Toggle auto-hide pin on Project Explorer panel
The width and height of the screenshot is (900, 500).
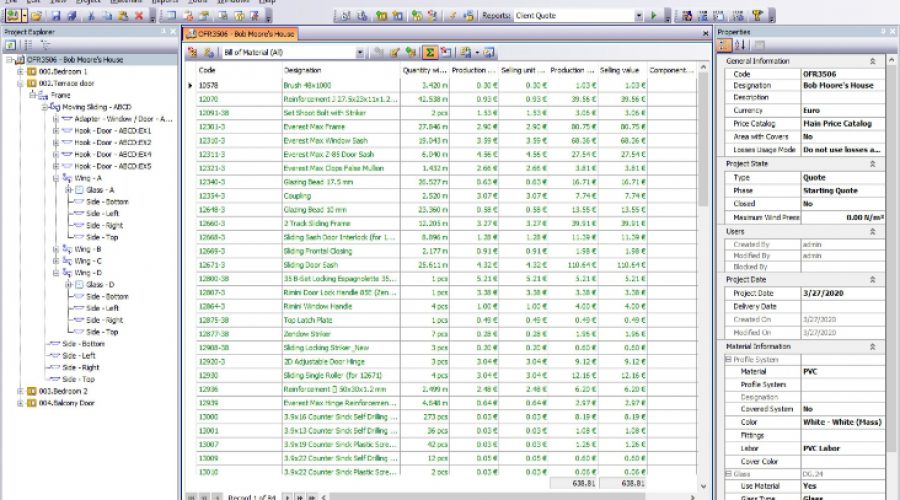pyautogui.click(x=164, y=32)
